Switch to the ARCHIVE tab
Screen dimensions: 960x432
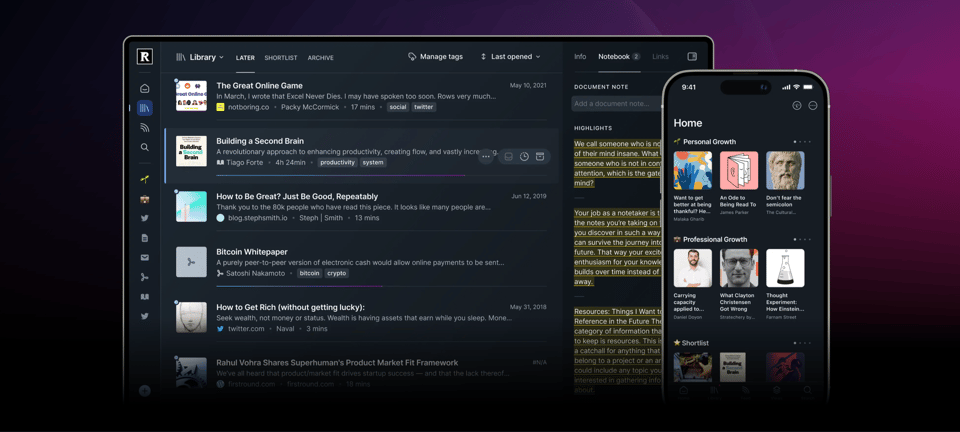(x=320, y=58)
